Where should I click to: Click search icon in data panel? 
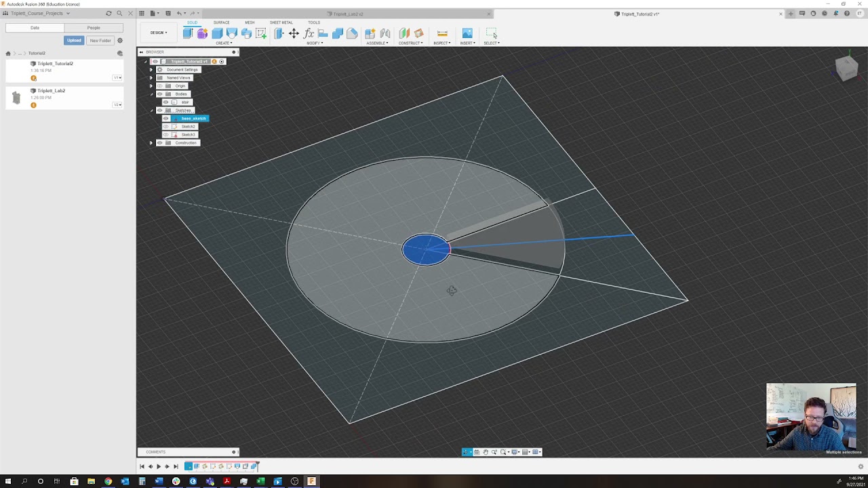(x=119, y=14)
